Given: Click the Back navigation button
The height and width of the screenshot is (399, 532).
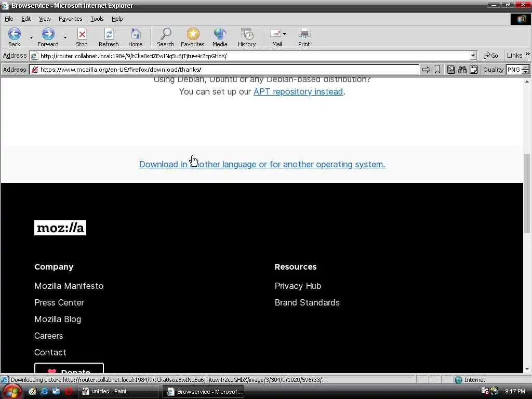Looking at the screenshot, I should click(14, 37).
